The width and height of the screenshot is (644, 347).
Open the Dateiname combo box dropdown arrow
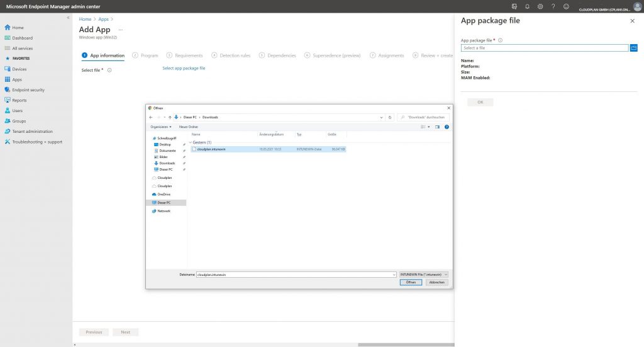tap(394, 275)
